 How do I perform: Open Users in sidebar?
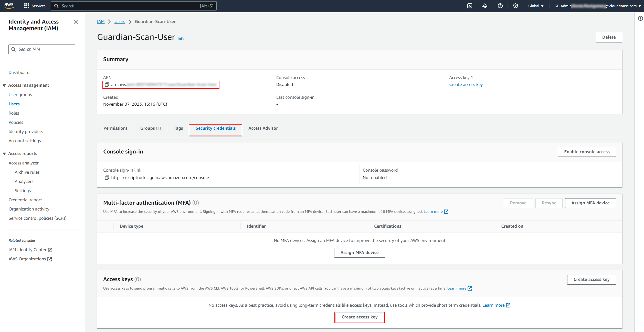pyautogui.click(x=14, y=104)
